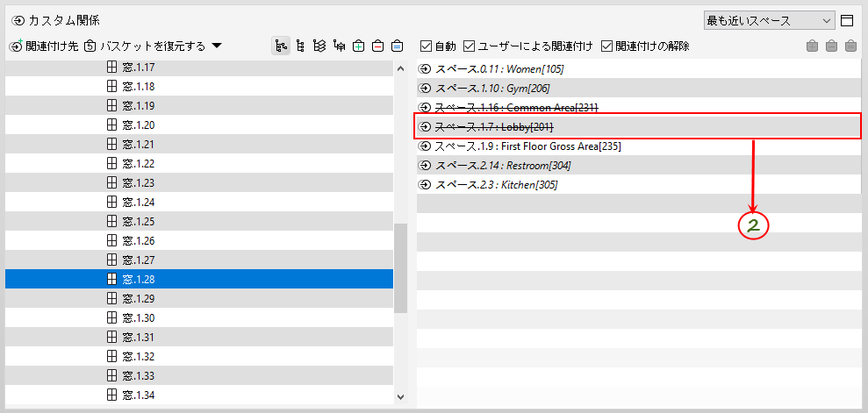Uncheck the ユーザーによる関連付け checkbox

tap(469, 46)
